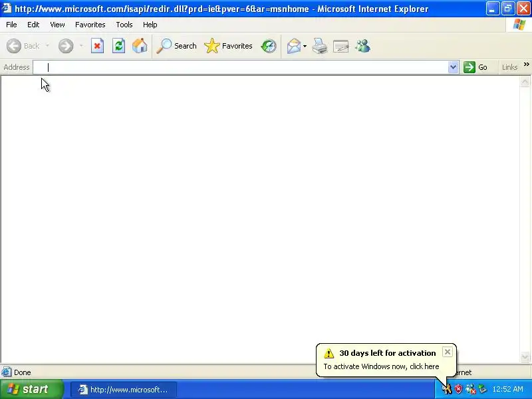Open the Search pane magnifier button
The width and height of the screenshot is (532, 399).
176,46
